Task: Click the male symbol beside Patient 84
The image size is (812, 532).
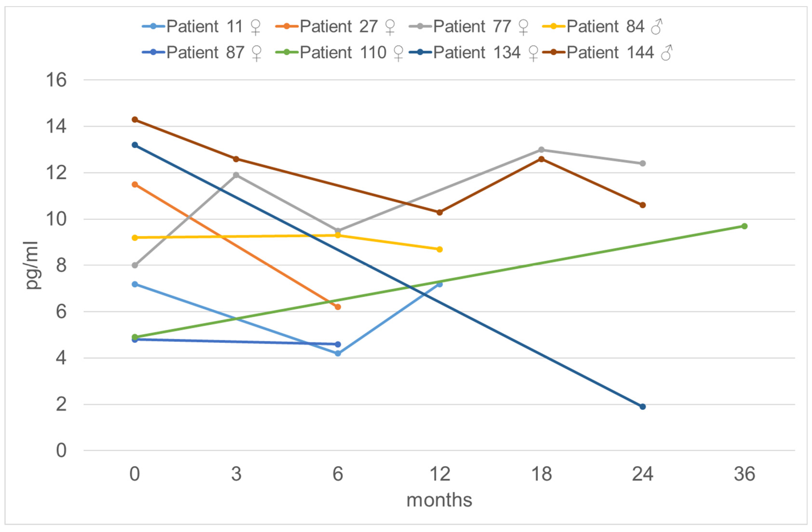Action: point(657,27)
